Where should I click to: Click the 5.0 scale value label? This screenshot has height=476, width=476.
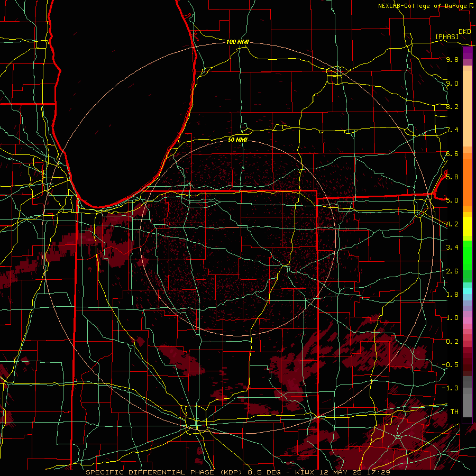[452, 200]
